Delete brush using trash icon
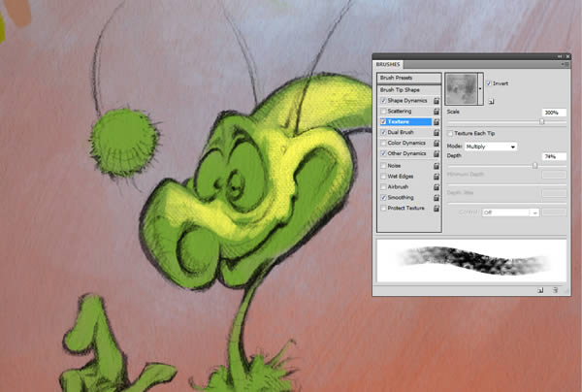 click(555, 290)
